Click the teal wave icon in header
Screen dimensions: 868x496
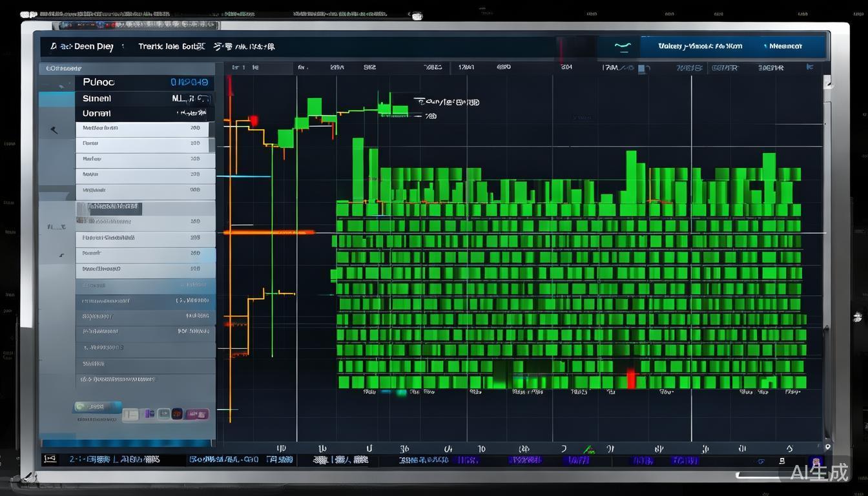(623, 46)
